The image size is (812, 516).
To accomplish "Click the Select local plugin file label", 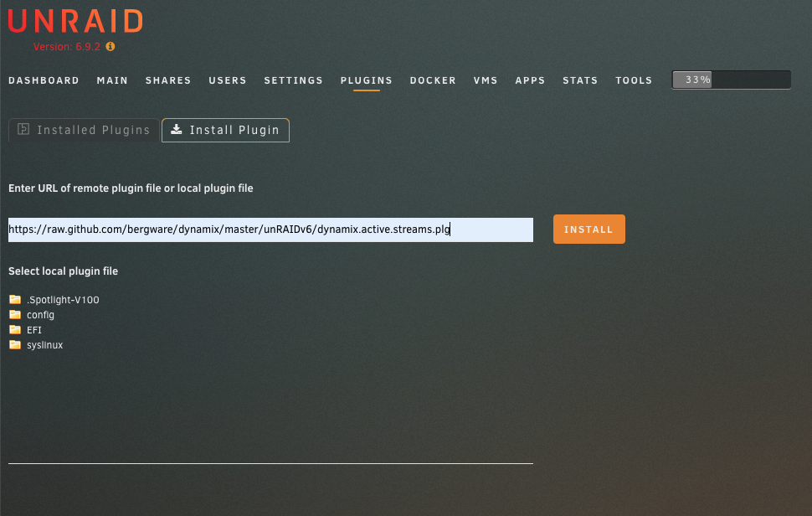I will point(63,271).
